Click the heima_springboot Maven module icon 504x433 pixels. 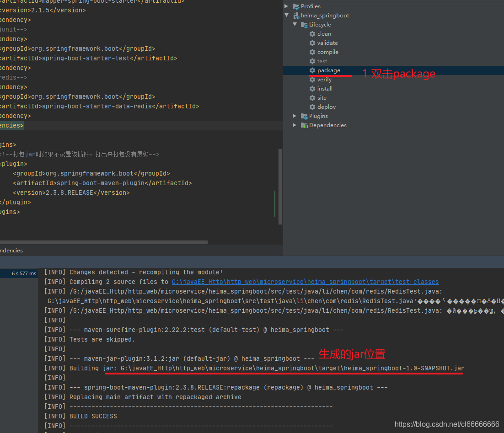[296, 16]
